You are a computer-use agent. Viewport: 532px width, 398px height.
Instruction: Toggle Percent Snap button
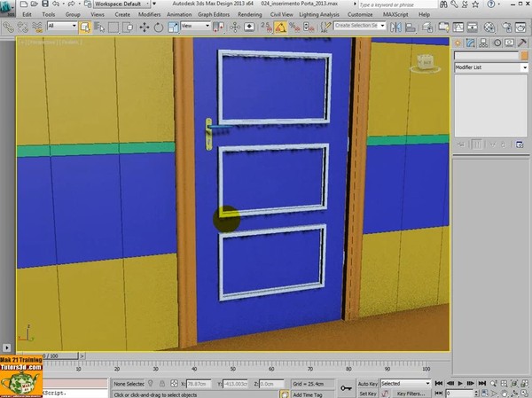(x=294, y=27)
